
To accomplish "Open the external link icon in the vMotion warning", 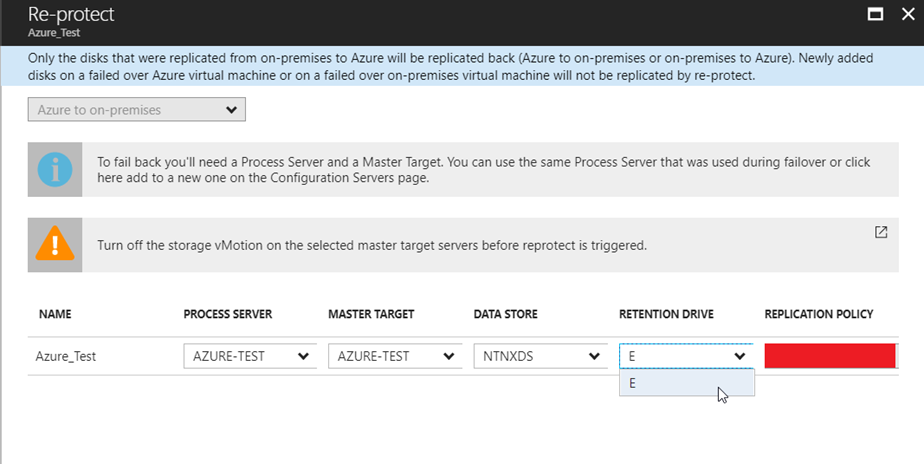I will pos(881,232).
